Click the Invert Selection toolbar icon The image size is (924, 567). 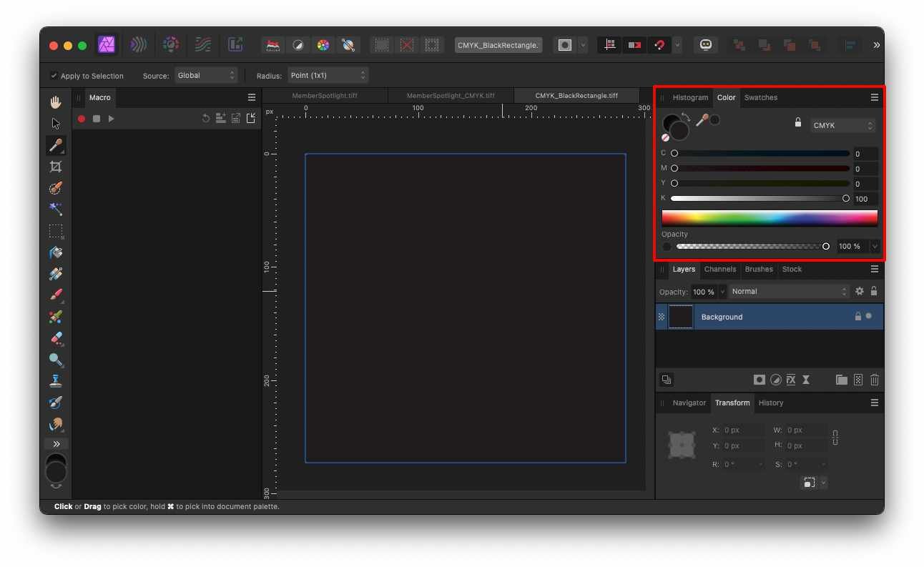[x=432, y=45]
